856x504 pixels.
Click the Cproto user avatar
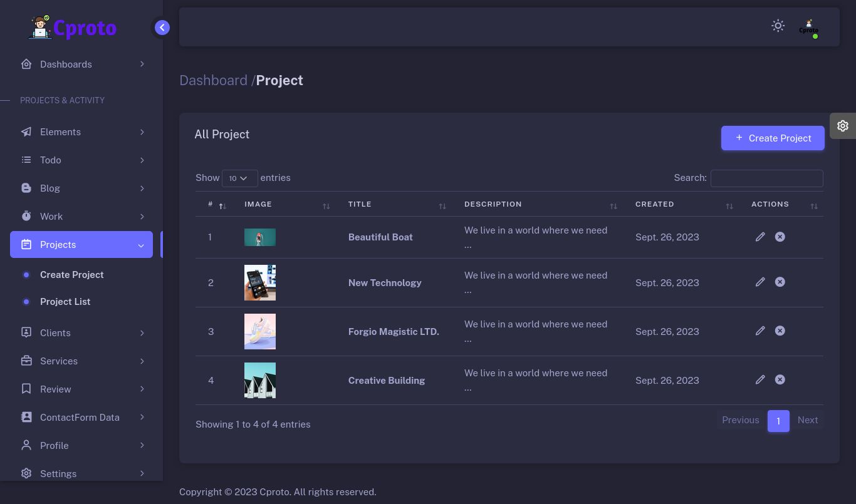pyautogui.click(x=808, y=27)
